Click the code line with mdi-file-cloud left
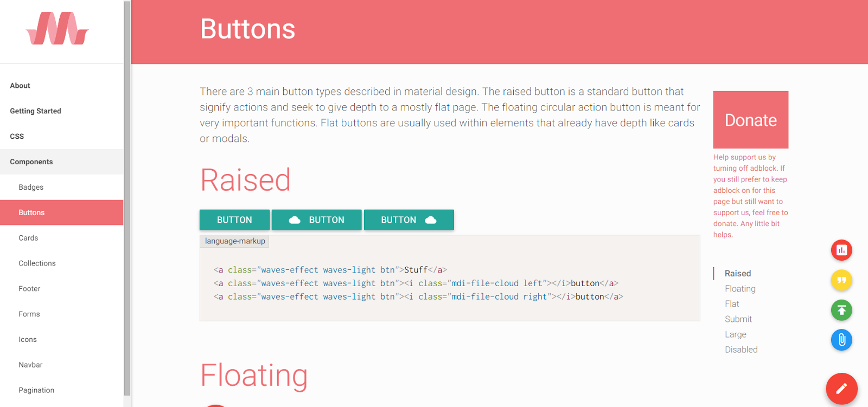This screenshot has width=868, height=407. pos(416,283)
